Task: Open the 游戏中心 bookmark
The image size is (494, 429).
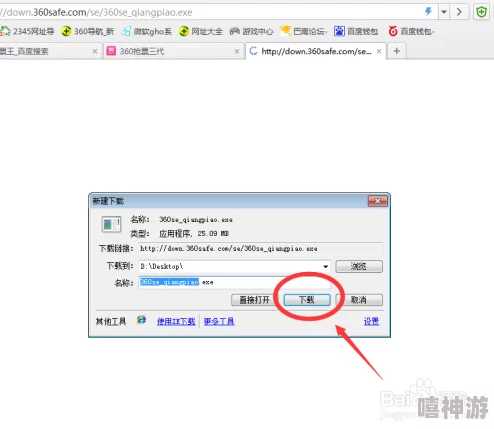Action: 252,32
